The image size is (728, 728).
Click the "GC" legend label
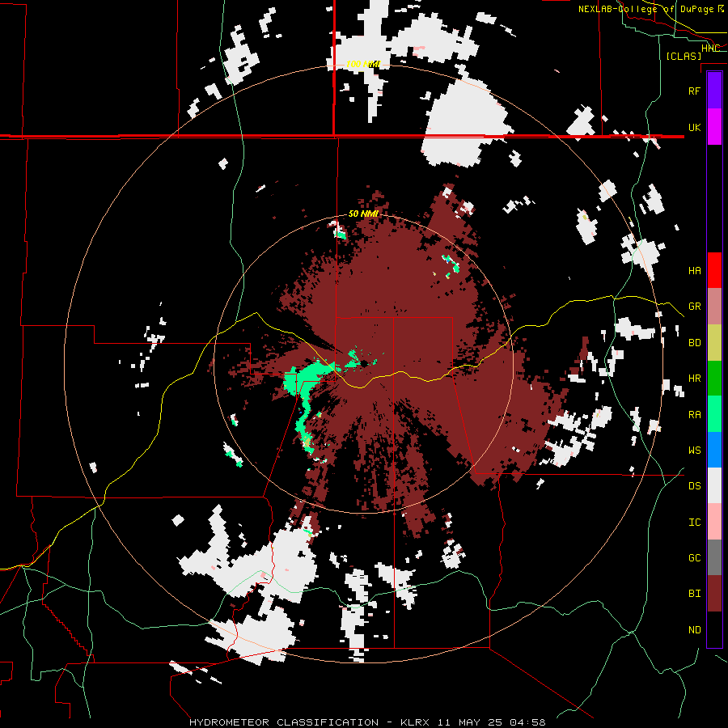694,558
